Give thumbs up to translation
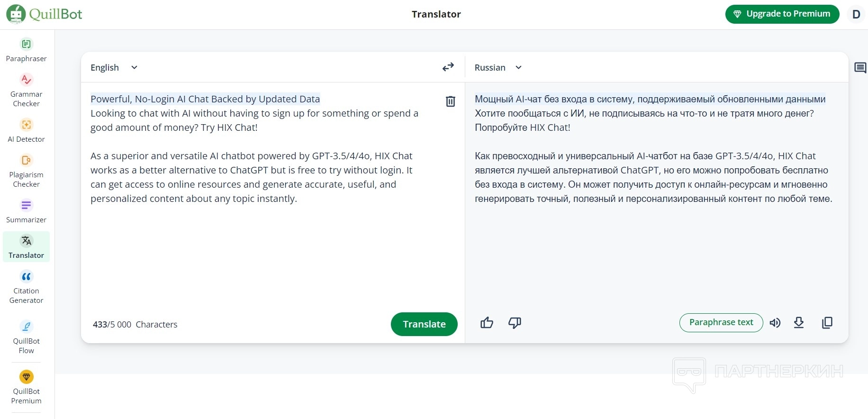 tap(487, 323)
